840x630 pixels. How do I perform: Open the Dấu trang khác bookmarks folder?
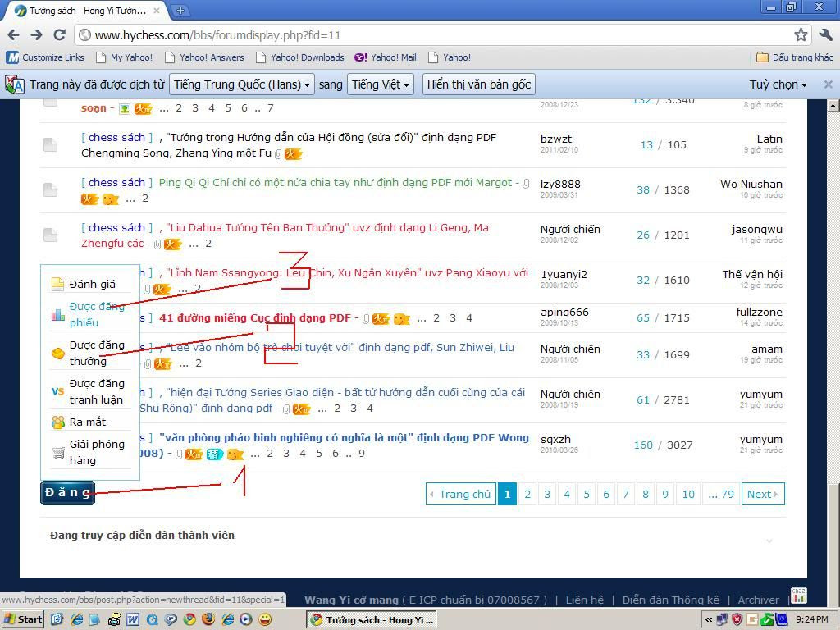[x=795, y=57]
